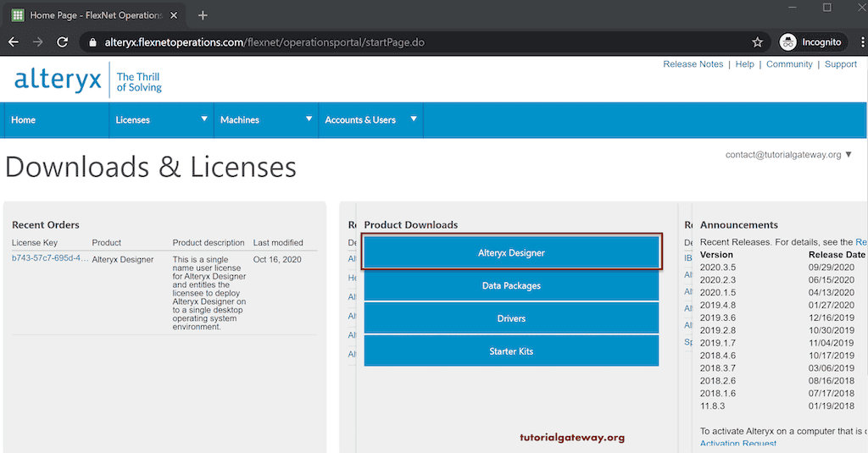Click the Alteryx logo
This screenshot has height=453, width=868.
[x=58, y=81]
